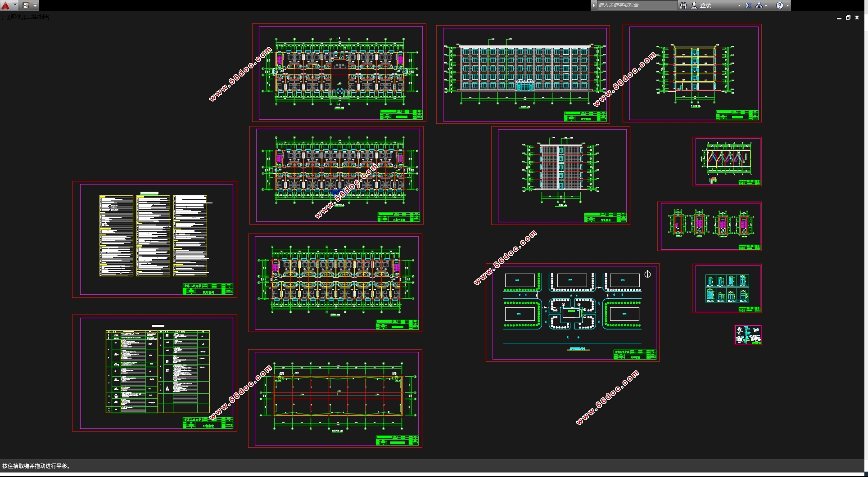Image resolution: width=868 pixels, height=477 pixels.
Task: Open the Autodesk Exchange X icon
Action: (748, 5)
